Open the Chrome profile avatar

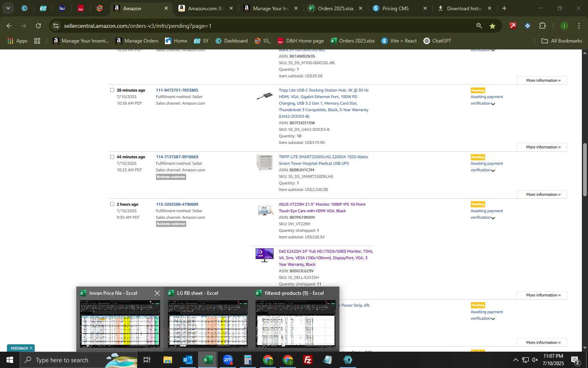[x=564, y=26]
